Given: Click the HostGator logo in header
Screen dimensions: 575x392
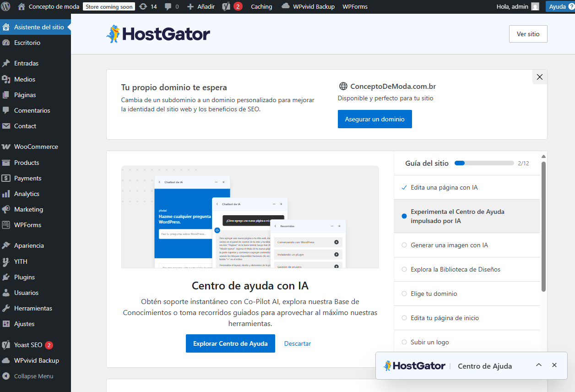Looking at the screenshot, I should (x=158, y=34).
